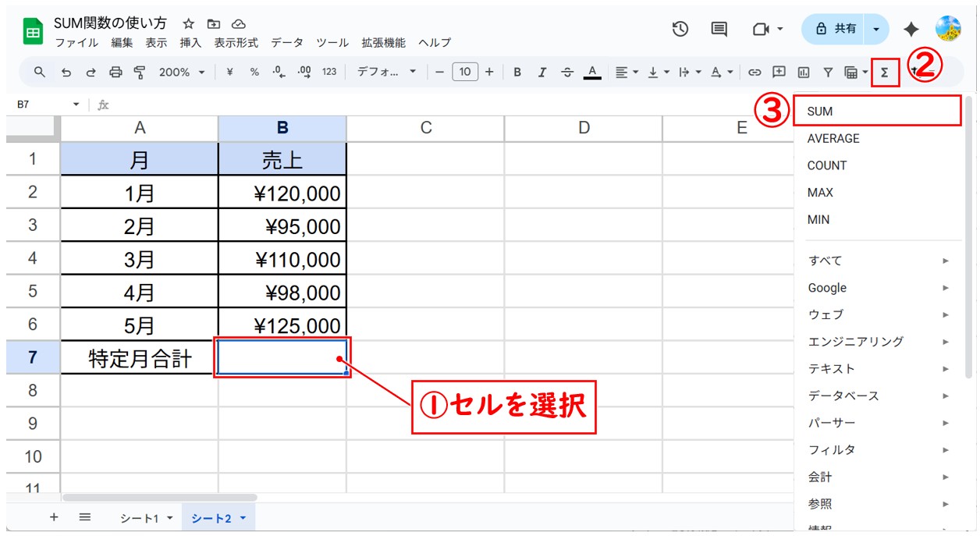Print the spreadsheet using printer icon
Viewport: 980px width, 536px height.
(115, 73)
